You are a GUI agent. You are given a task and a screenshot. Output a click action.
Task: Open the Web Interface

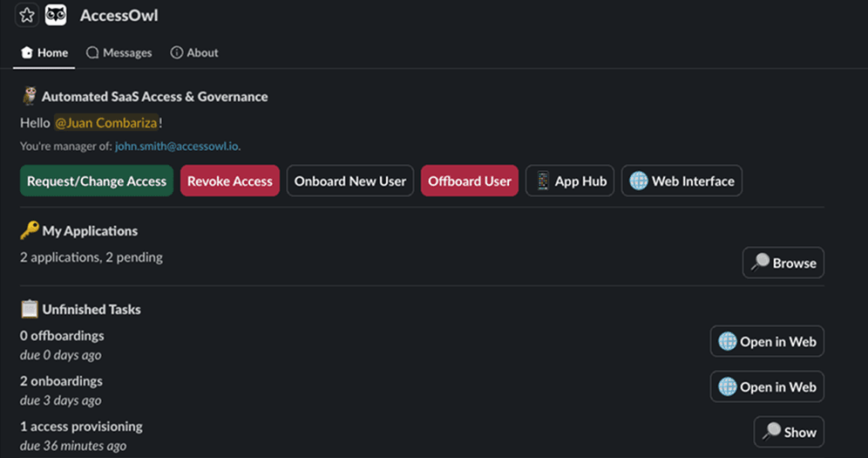(682, 181)
